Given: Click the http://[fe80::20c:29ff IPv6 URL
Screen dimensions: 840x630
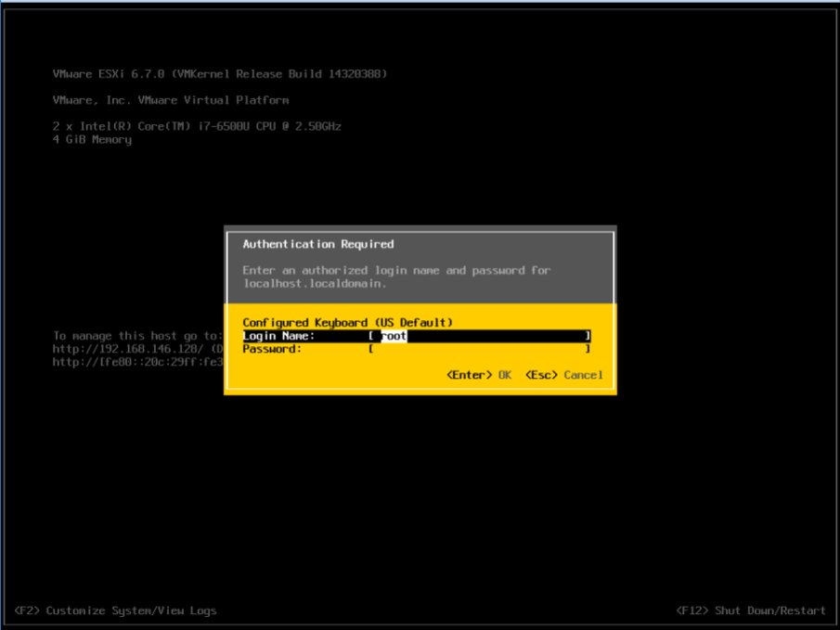Looking at the screenshot, I should click(137, 362).
